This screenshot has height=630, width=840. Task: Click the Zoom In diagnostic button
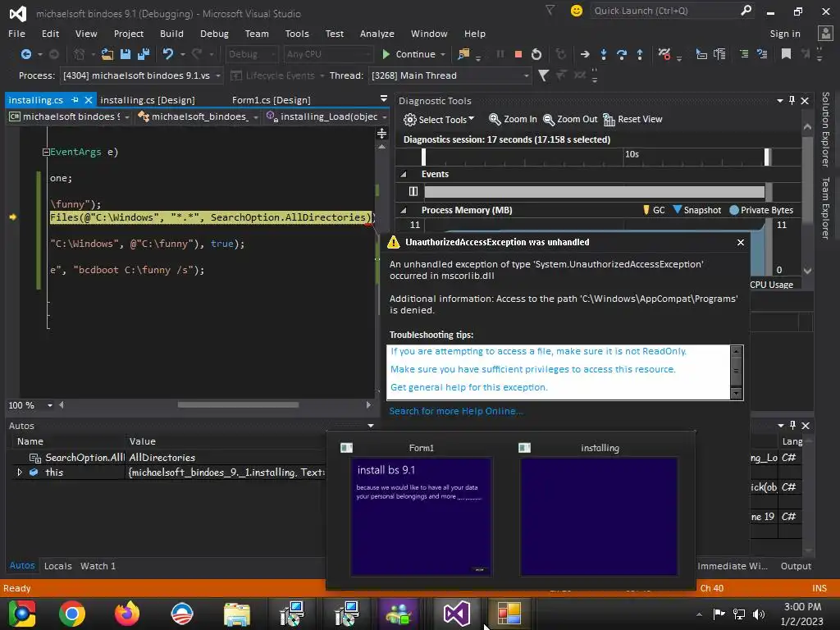tap(513, 119)
